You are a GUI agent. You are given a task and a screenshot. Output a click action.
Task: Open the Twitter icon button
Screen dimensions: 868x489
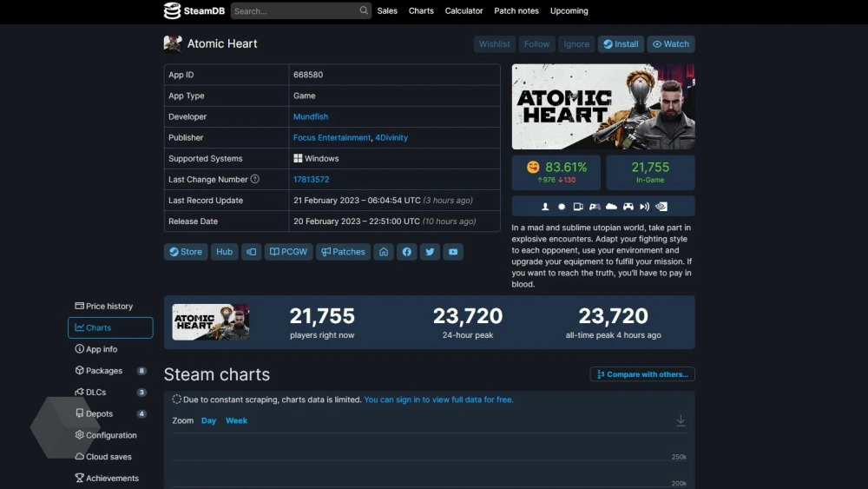tap(430, 252)
